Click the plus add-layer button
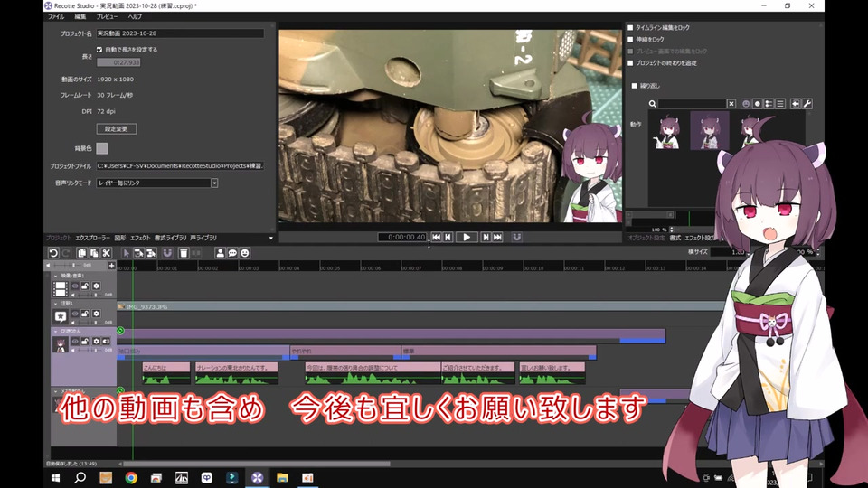This screenshot has height=488, width=868. (x=111, y=266)
